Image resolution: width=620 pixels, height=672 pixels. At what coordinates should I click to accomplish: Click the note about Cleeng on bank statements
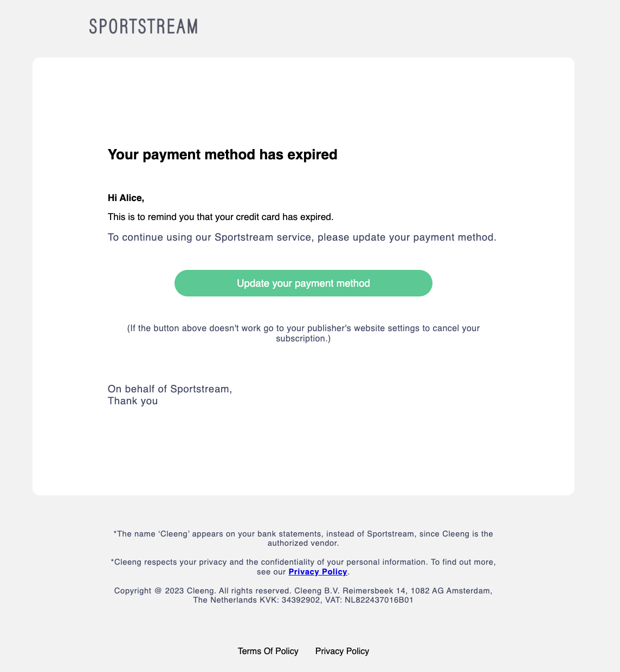[303, 534]
